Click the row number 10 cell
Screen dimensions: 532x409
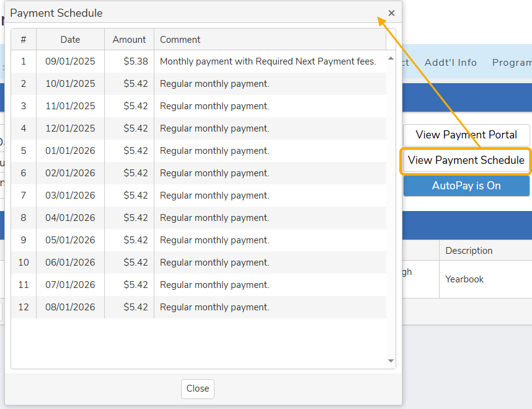tap(24, 263)
